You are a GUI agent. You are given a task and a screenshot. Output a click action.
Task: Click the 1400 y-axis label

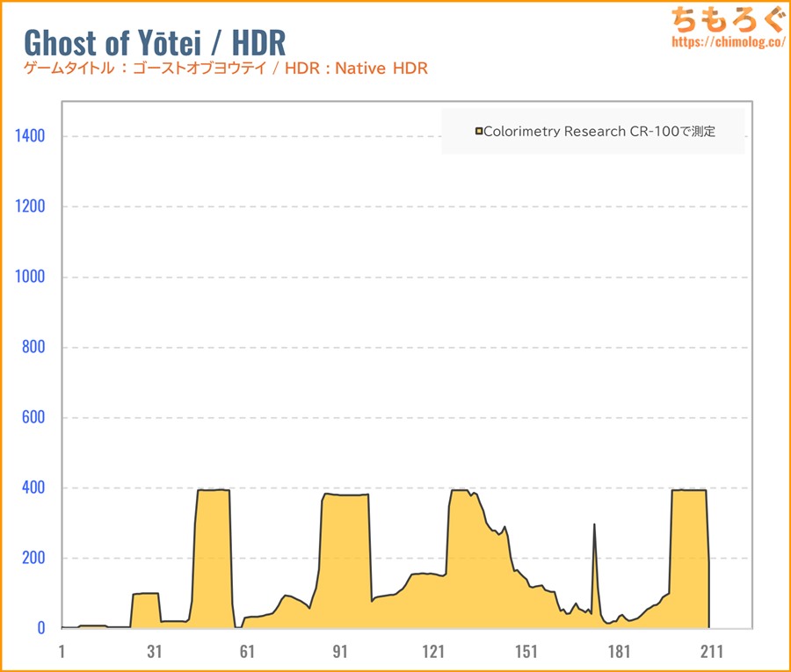click(x=31, y=136)
